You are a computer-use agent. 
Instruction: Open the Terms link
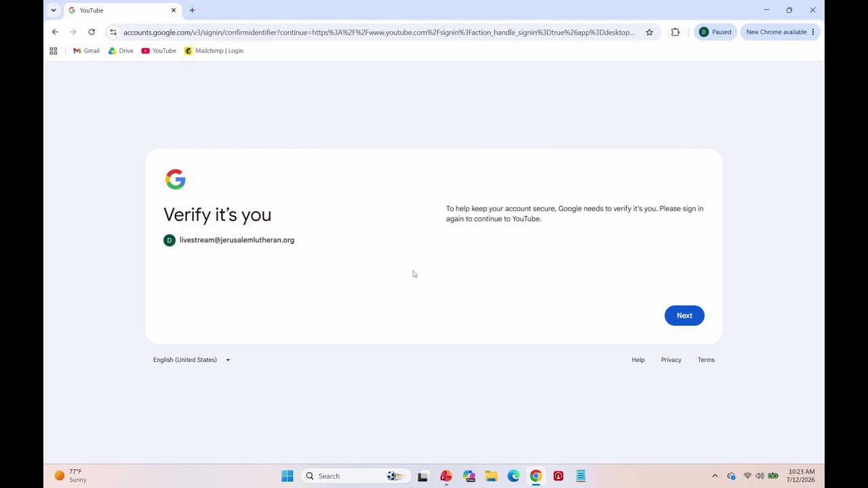coord(706,360)
